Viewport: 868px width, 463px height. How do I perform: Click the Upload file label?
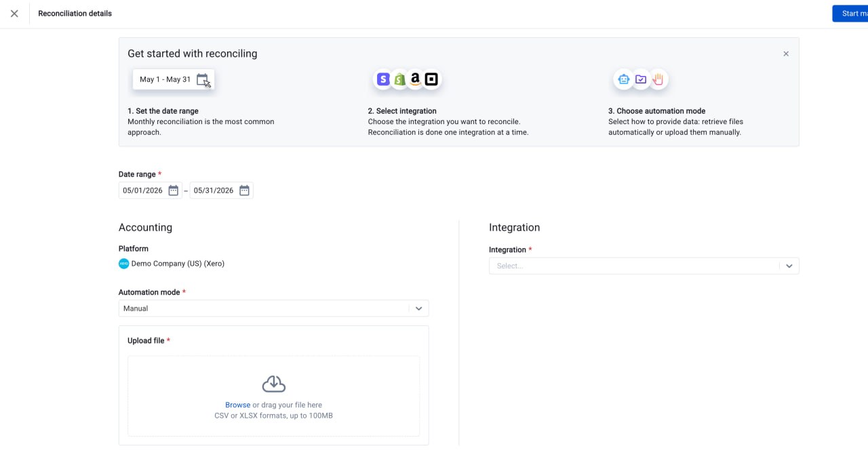[146, 340]
